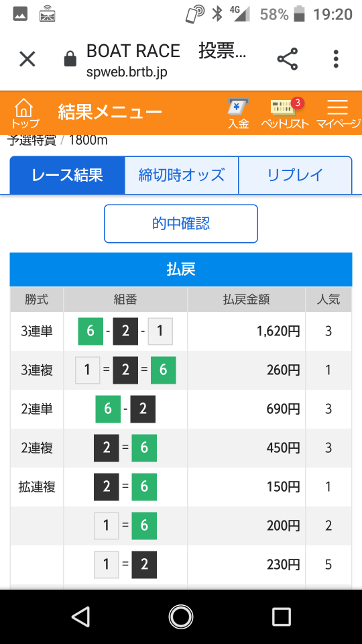Open the マイページ hamburger menu
This screenshot has height=644, width=362.
(338, 114)
